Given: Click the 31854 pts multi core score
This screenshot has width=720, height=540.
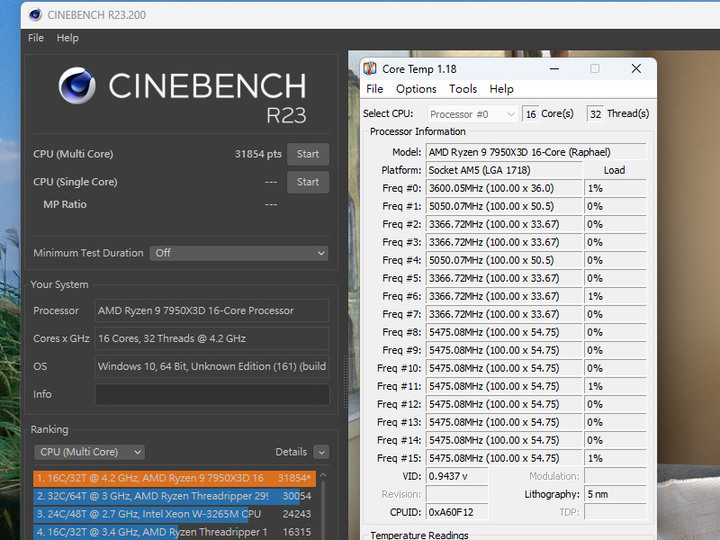Looking at the screenshot, I should pos(258,154).
